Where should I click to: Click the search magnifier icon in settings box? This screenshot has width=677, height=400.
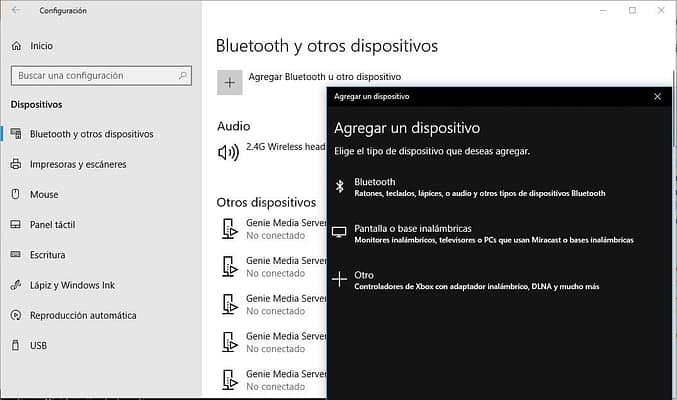(x=183, y=76)
